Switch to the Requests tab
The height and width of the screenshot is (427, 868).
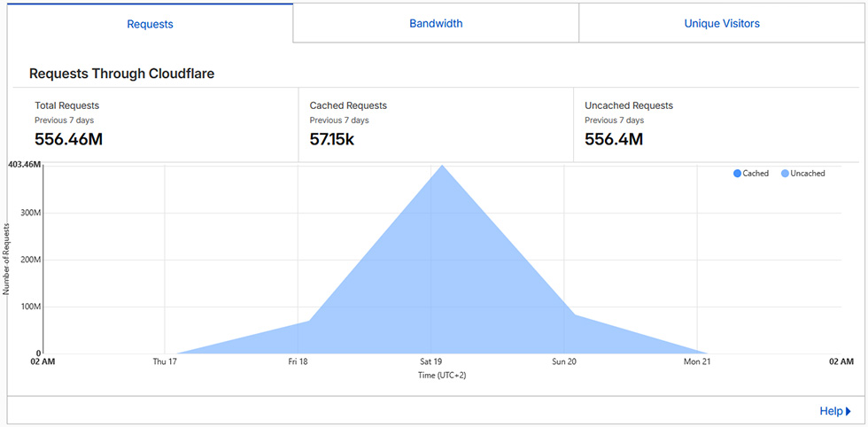pos(150,25)
